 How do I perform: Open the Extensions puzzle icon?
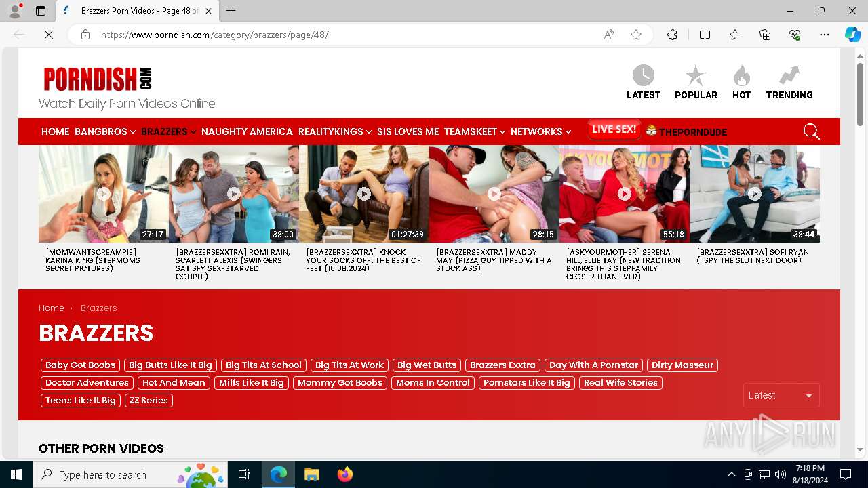tap(672, 35)
